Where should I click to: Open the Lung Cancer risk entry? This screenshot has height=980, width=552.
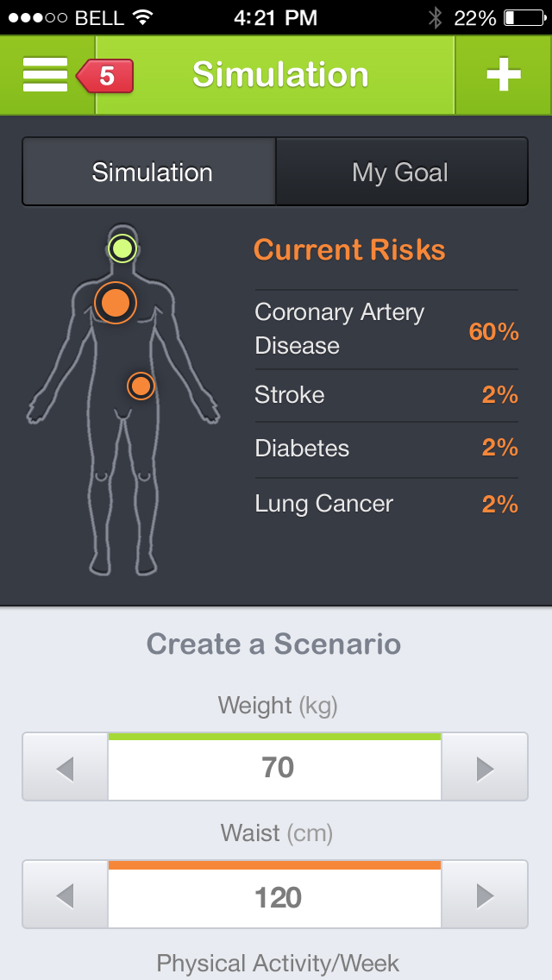[x=386, y=504]
